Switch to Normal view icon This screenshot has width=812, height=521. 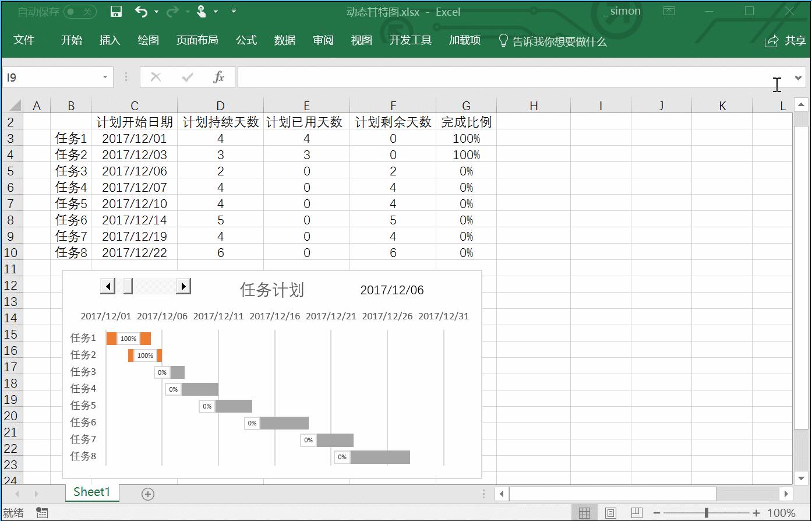[584, 513]
